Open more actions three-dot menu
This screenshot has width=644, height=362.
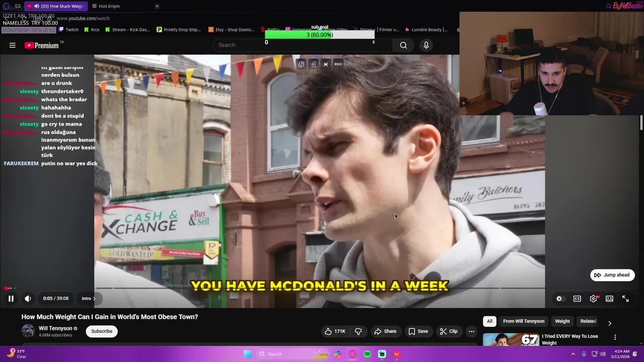tap(471, 331)
